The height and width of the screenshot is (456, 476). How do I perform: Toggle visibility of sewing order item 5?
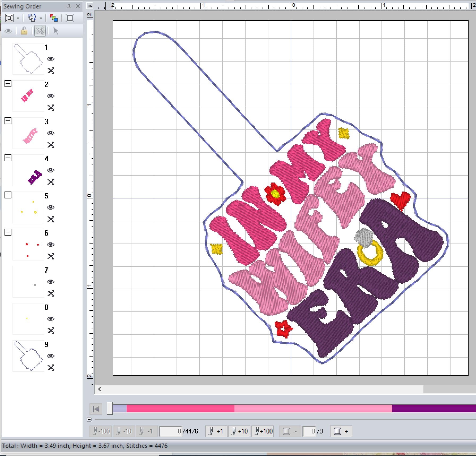(x=51, y=207)
